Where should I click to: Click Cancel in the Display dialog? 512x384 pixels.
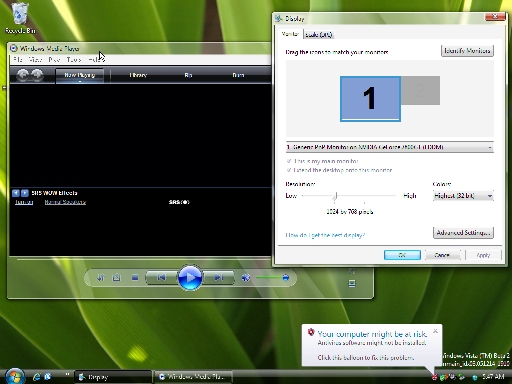tap(442, 255)
